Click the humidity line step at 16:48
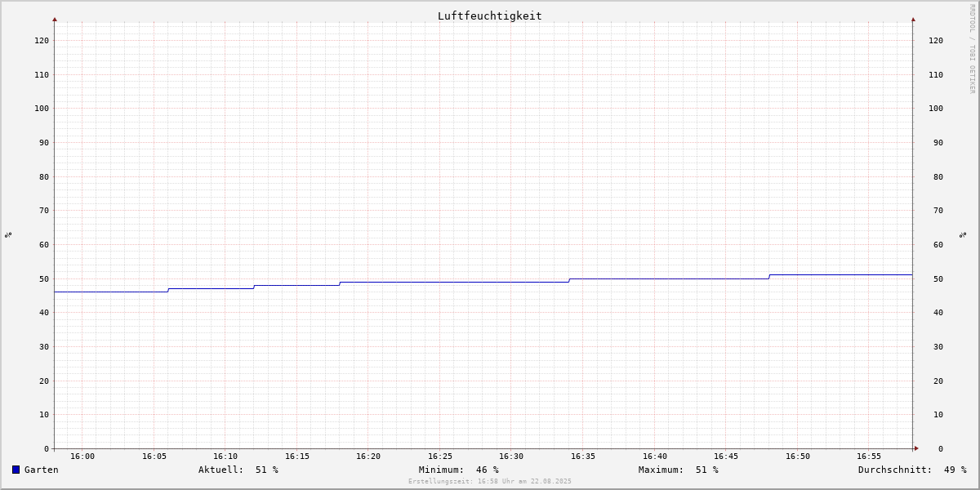Image resolution: width=980 pixels, height=490 pixels. 769,277
